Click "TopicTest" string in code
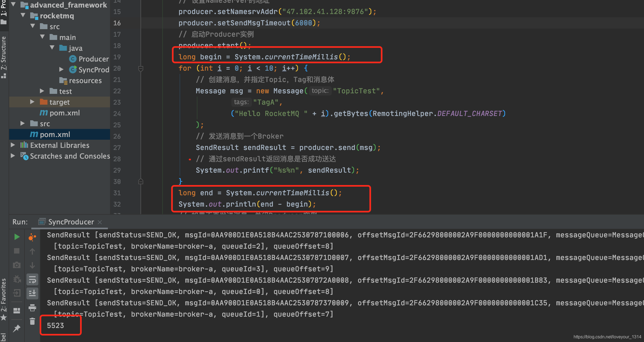Image resolution: width=644 pixels, height=342 pixels. [356, 91]
